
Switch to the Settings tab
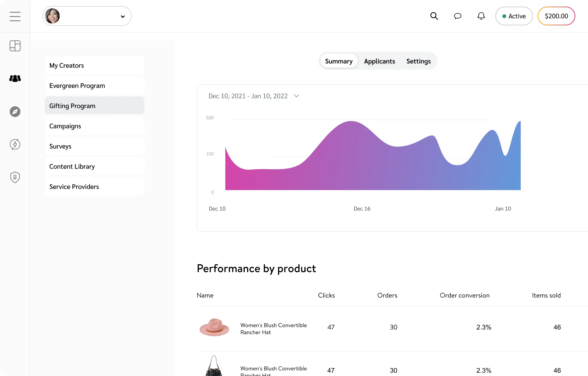418,61
